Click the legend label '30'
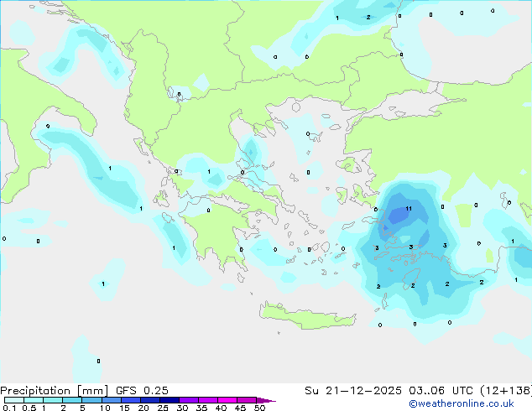This screenshot has height=411, width=532. click(x=182, y=408)
